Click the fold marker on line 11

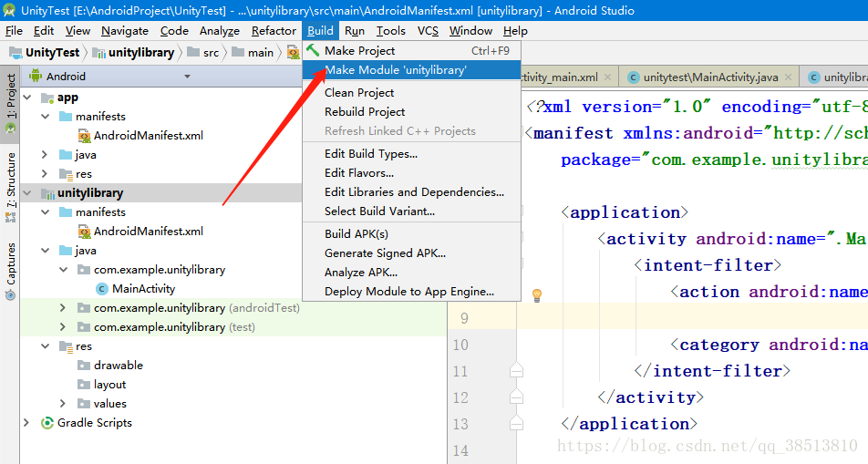[516, 371]
